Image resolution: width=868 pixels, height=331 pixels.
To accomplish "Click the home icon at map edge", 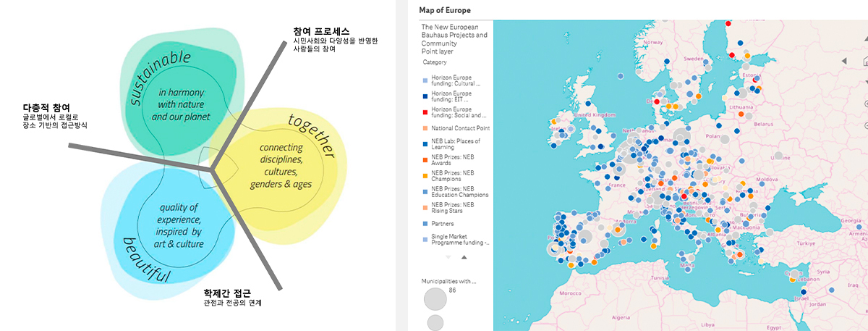I will coord(865,62).
